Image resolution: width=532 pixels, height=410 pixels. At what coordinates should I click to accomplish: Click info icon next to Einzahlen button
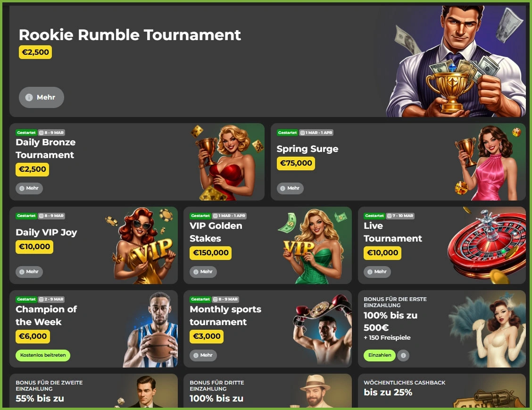[403, 355]
